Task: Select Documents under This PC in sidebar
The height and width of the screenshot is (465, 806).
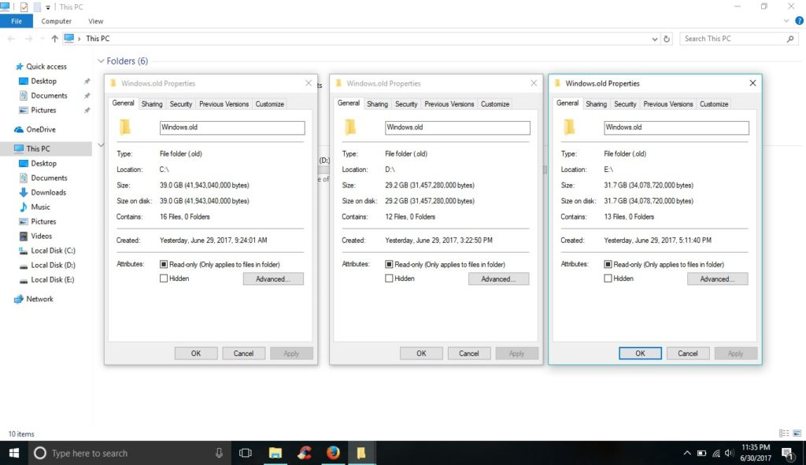Action: pyautogui.click(x=49, y=178)
